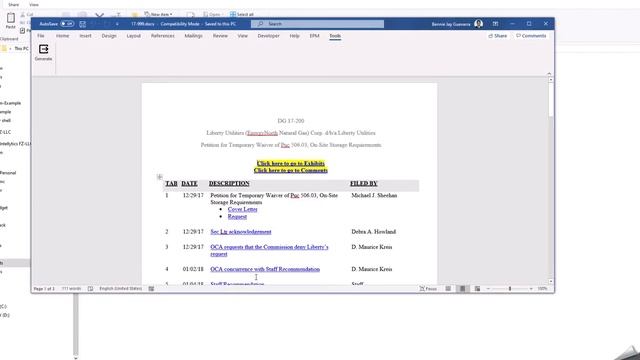Viewport: 640px width, 360px height.
Task: Open the Layout tab
Action: pos(133,36)
